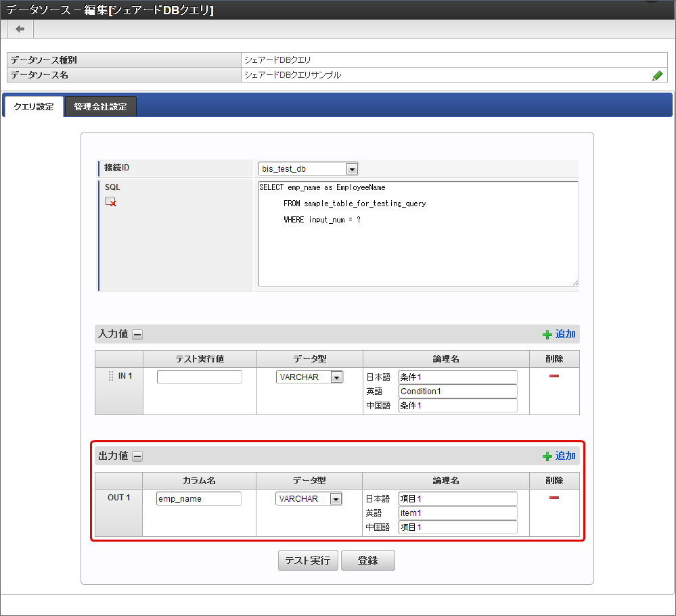
Task: Click the SQL clear icon with red X
Action: coord(110,202)
